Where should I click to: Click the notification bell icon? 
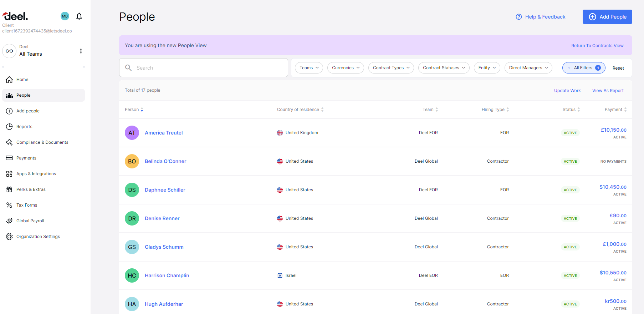coord(79,16)
